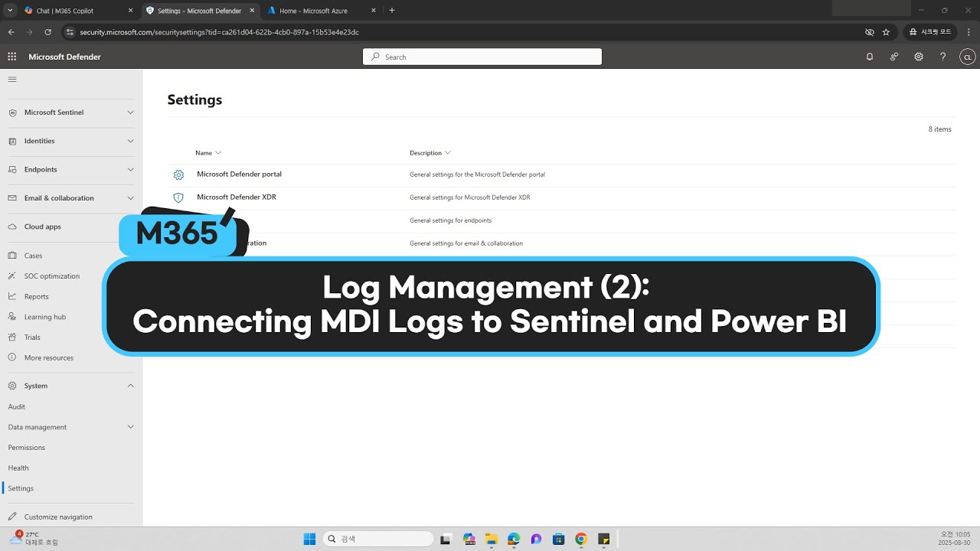Switch to the Chat | M365 Copilot tab
Screen dimensions: 980x551
click(77, 11)
